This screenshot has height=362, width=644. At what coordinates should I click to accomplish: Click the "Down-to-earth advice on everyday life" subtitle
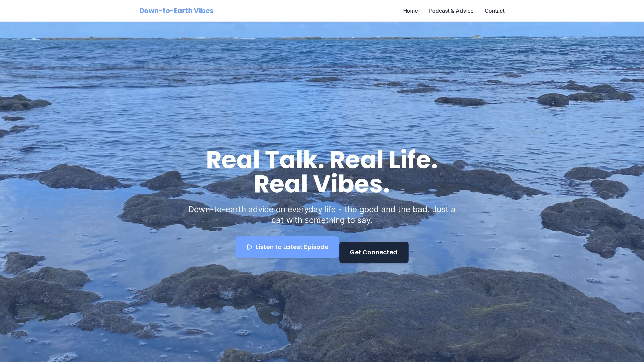[x=262, y=209]
